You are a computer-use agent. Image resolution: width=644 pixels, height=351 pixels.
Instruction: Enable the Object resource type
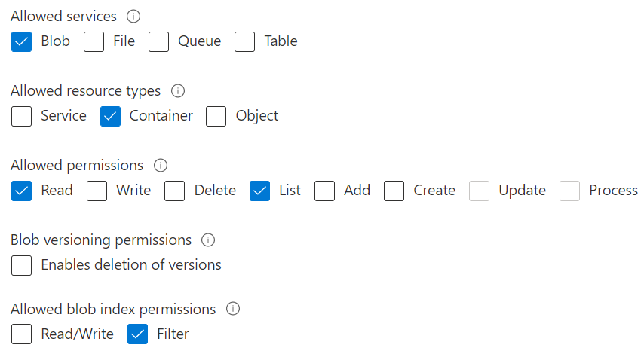coord(216,117)
